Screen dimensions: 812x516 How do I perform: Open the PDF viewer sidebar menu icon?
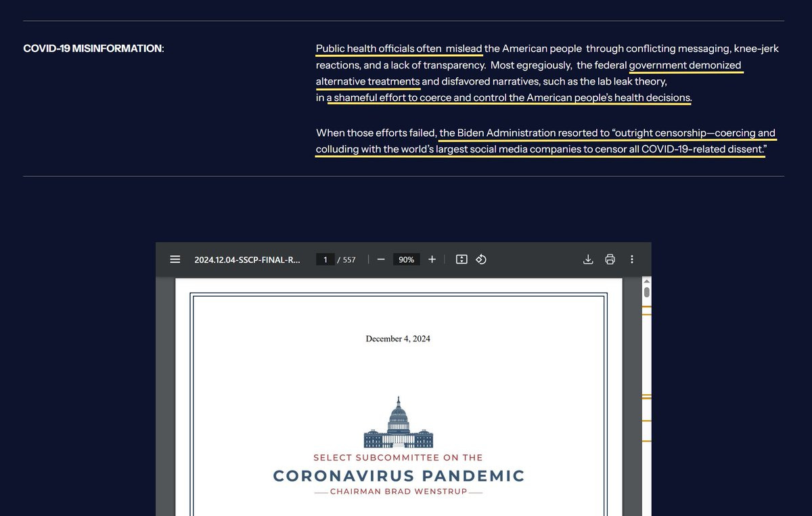175,259
